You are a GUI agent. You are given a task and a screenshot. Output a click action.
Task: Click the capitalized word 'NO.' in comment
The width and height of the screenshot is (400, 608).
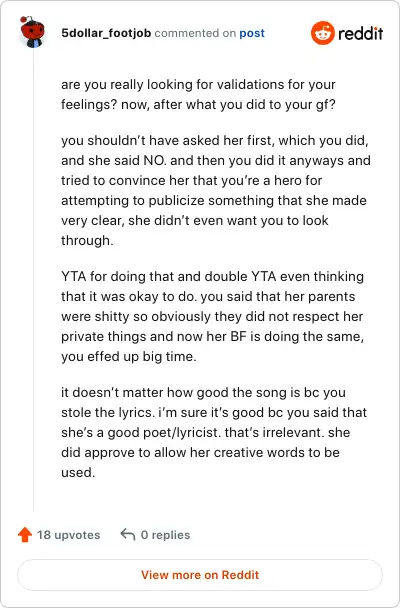coord(155,160)
